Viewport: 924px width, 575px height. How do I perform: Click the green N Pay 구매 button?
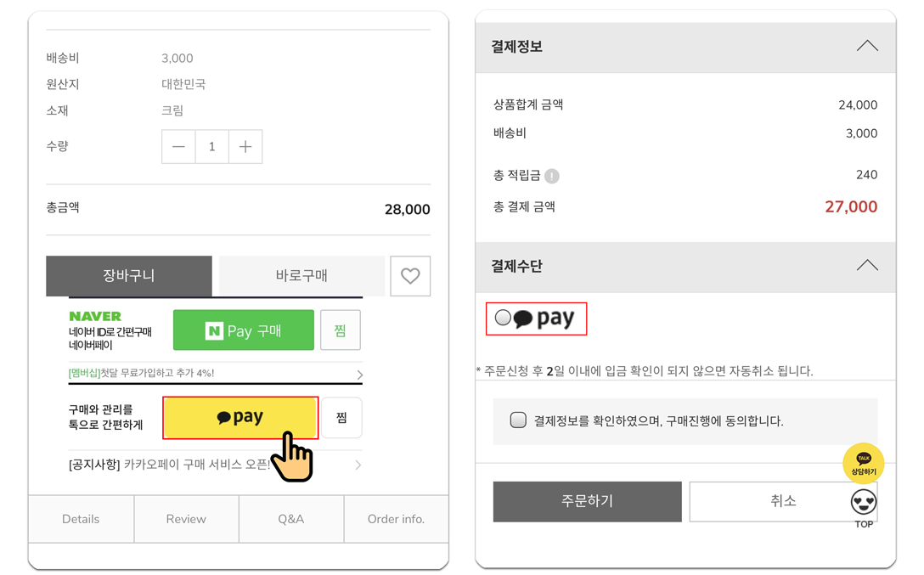click(x=244, y=330)
